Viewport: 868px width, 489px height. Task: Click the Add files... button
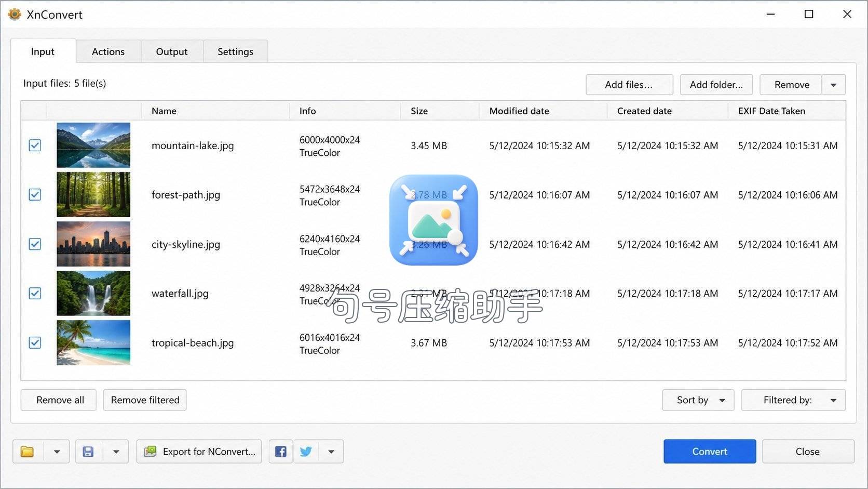coord(629,85)
